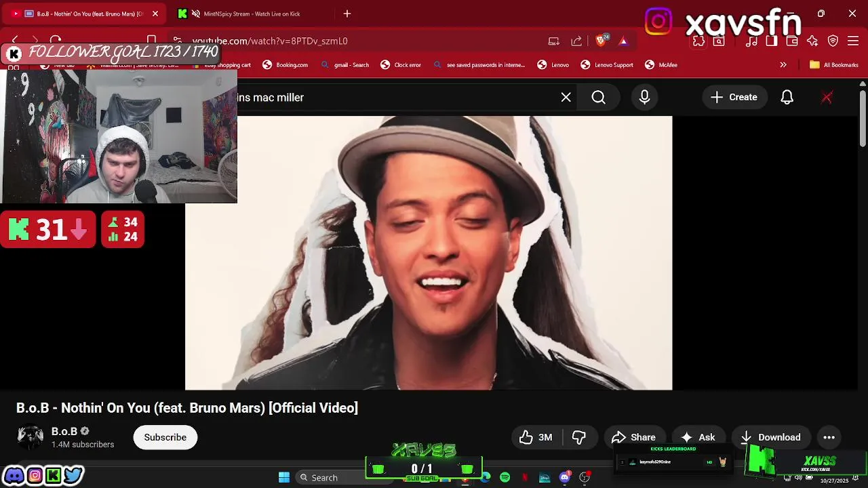Open the Lenovo Support bookmark
This screenshot has width=868, height=488.
coord(607,65)
